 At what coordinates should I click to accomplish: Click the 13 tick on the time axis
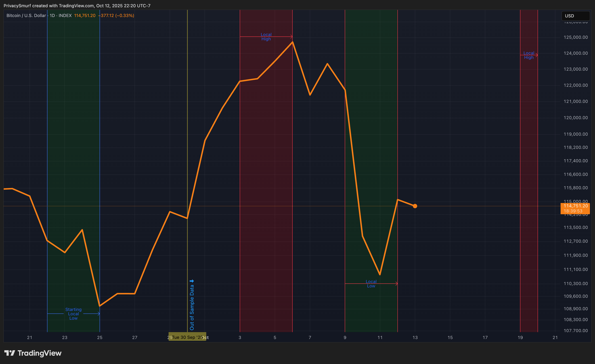pos(415,337)
